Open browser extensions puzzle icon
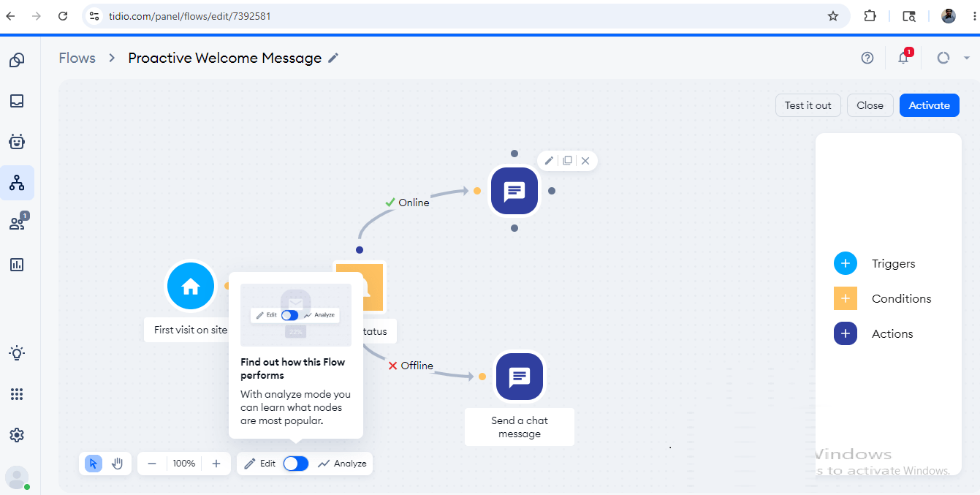The height and width of the screenshot is (495, 980). click(870, 15)
